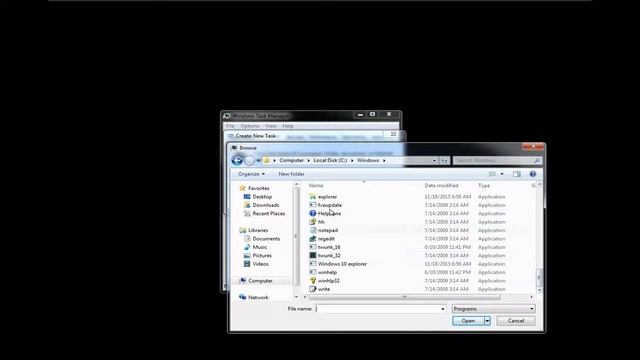The width and height of the screenshot is (640, 360).
Task: Select the twunk_16 file icon
Action: coord(313,247)
